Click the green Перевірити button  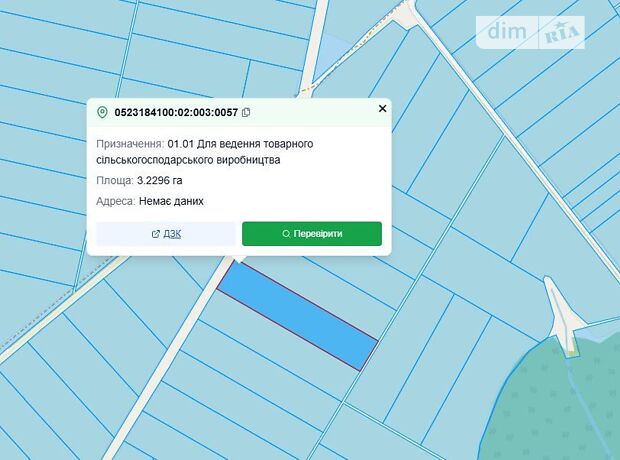click(312, 234)
